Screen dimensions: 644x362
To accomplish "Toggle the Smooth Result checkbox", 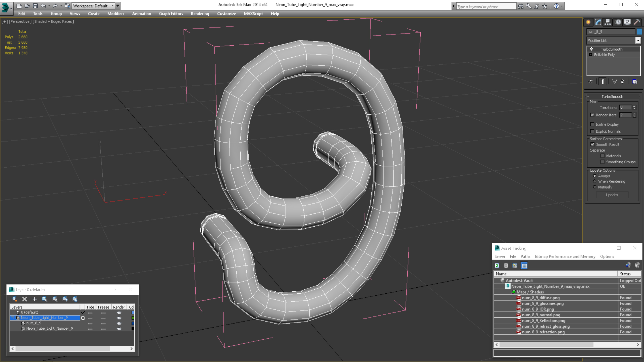I will (x=593, y=144).
